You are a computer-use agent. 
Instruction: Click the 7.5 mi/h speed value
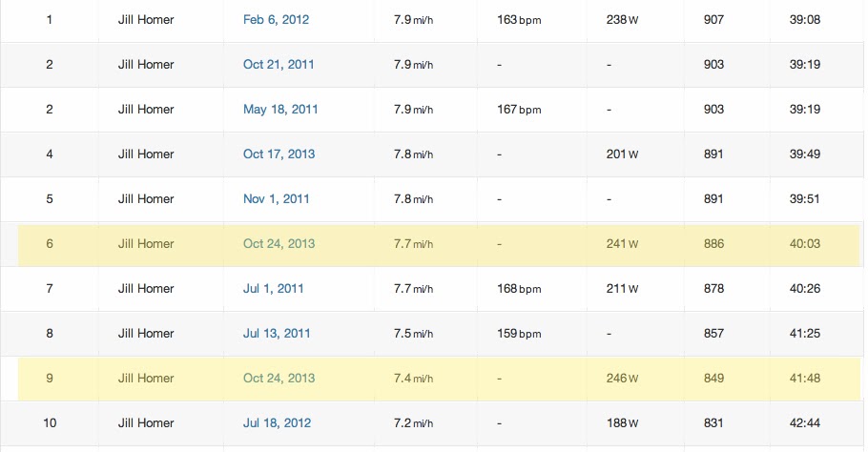tap(413, 334)
